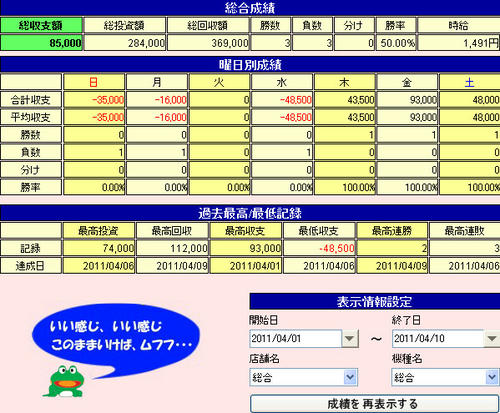Click the 総投資額 header cell
Viewport: 500px width, 413px height.
point(125,25)
